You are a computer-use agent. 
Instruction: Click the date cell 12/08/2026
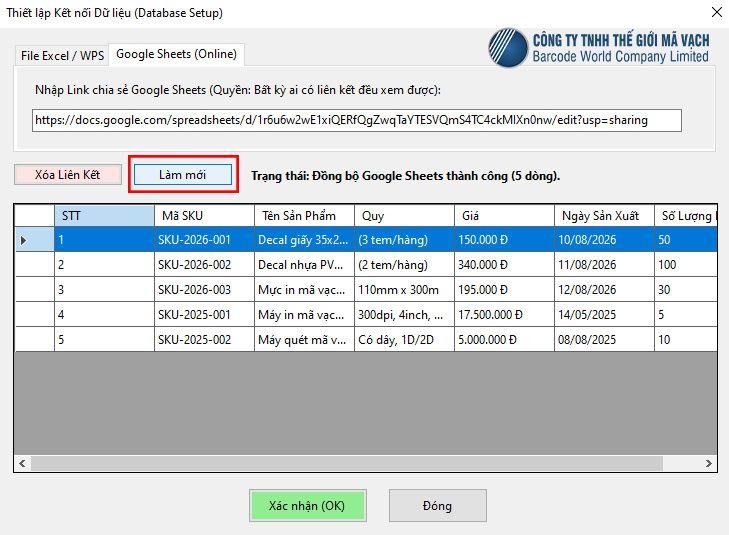[604, 290]
